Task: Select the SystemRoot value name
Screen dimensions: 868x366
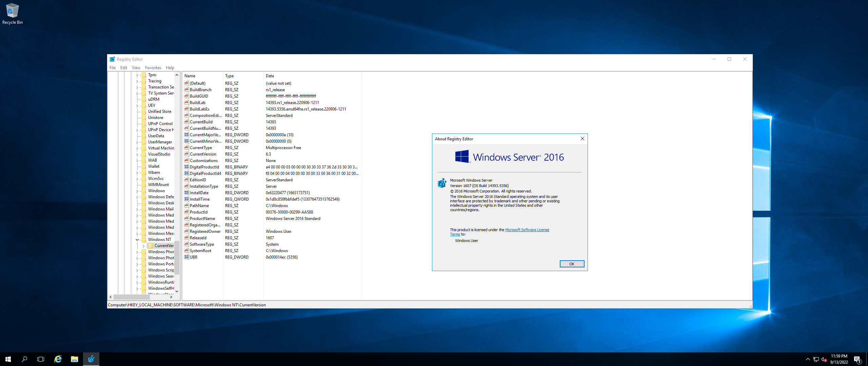Action: 200,250
